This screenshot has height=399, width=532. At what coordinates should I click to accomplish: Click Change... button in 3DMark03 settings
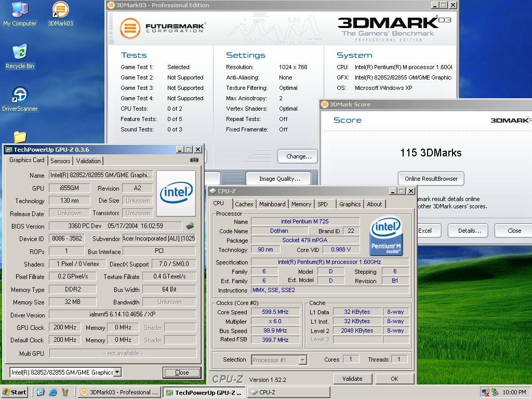point(298,156)
